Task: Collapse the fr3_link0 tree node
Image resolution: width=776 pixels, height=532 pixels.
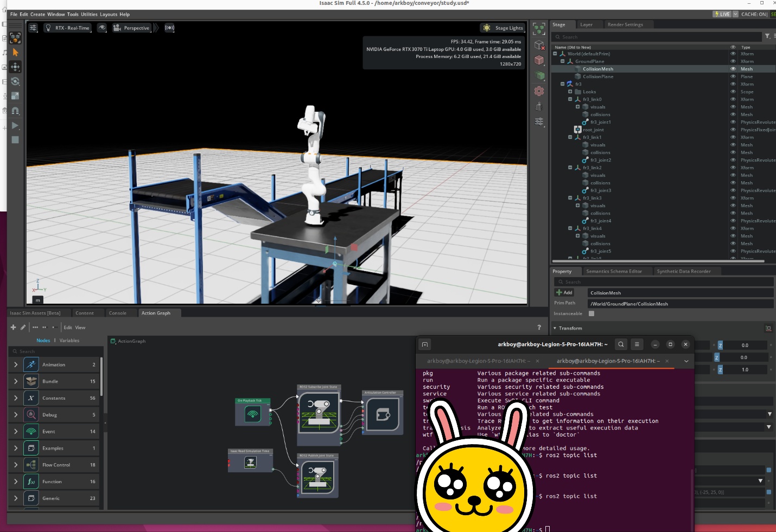Action: tap(570, 99)
